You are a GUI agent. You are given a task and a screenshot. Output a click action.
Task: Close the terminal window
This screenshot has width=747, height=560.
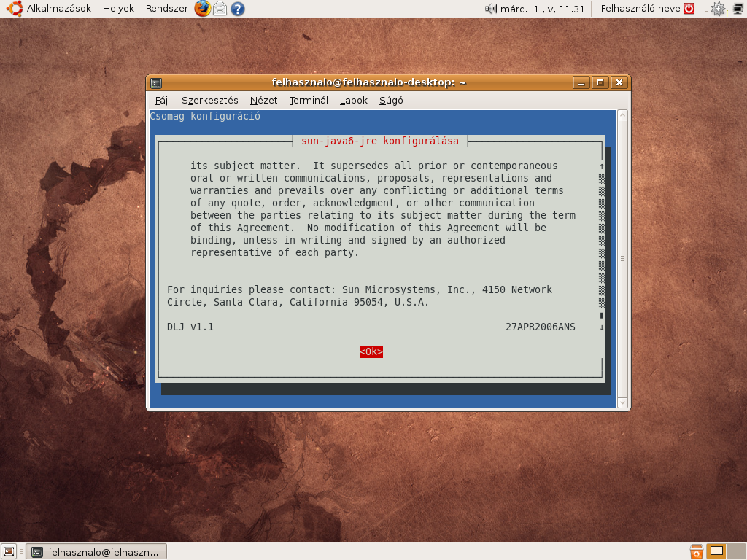(x=619, y=83)
